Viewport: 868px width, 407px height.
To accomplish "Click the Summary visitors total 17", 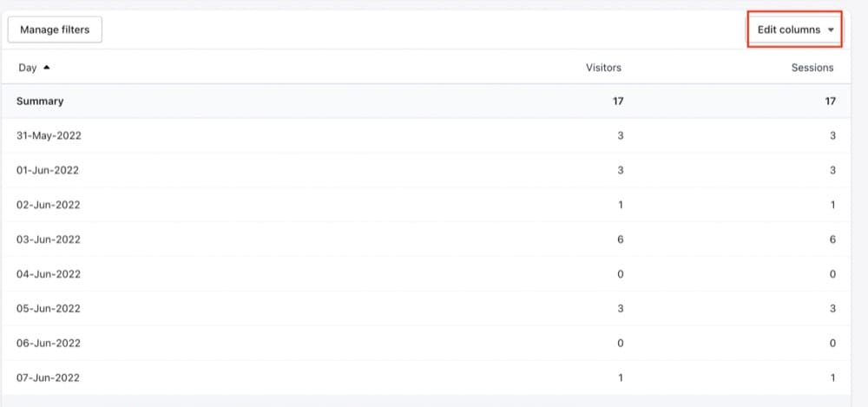I will [618, 101].
